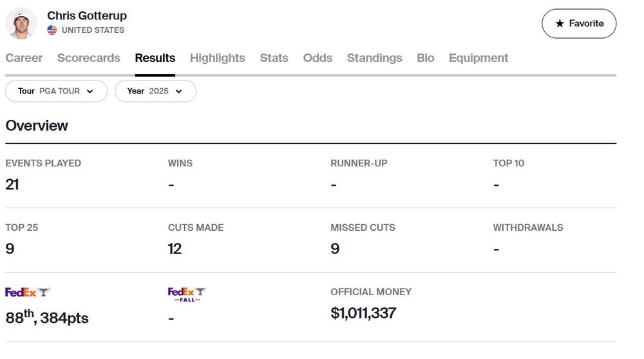This screenshot has width=644, height=359.
Task: Click the United States flag icon
Action: pos(52,30)
